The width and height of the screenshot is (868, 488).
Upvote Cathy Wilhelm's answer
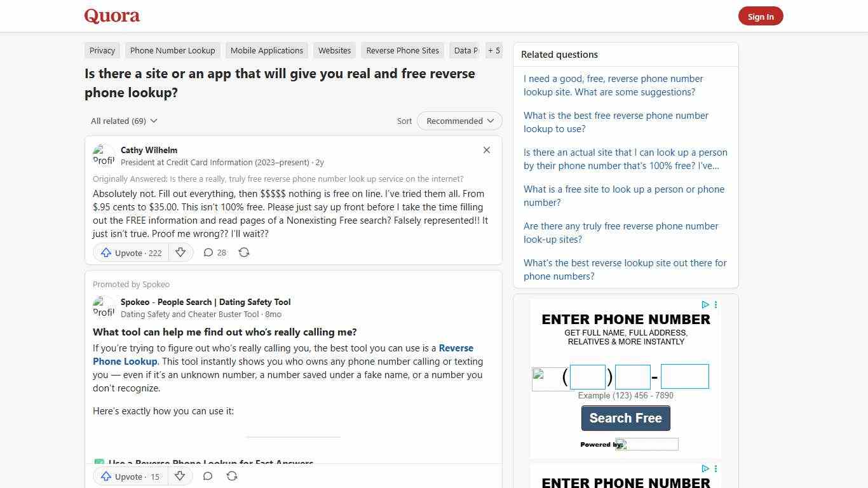pyautogui.click(x=130, y=252)
